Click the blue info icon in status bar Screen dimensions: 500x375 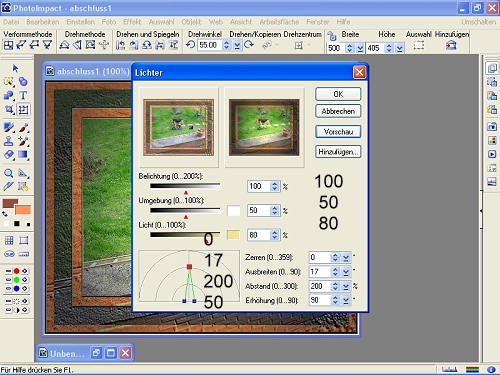coord(491,369)
